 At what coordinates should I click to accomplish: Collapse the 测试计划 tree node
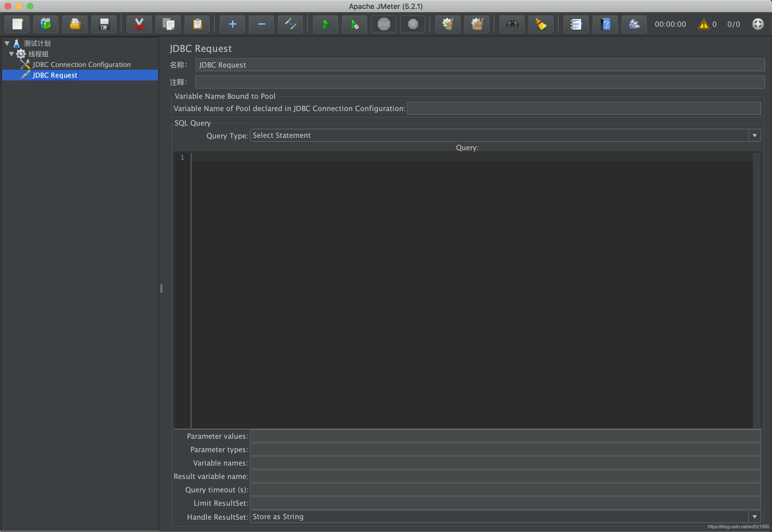(x=7, y=43)
